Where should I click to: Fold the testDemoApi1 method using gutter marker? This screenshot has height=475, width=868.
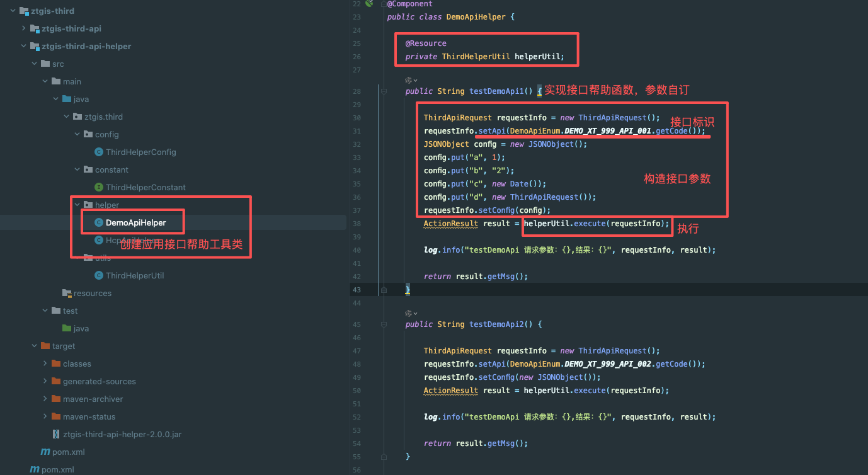pyautogui.click(x=383, y=91)
